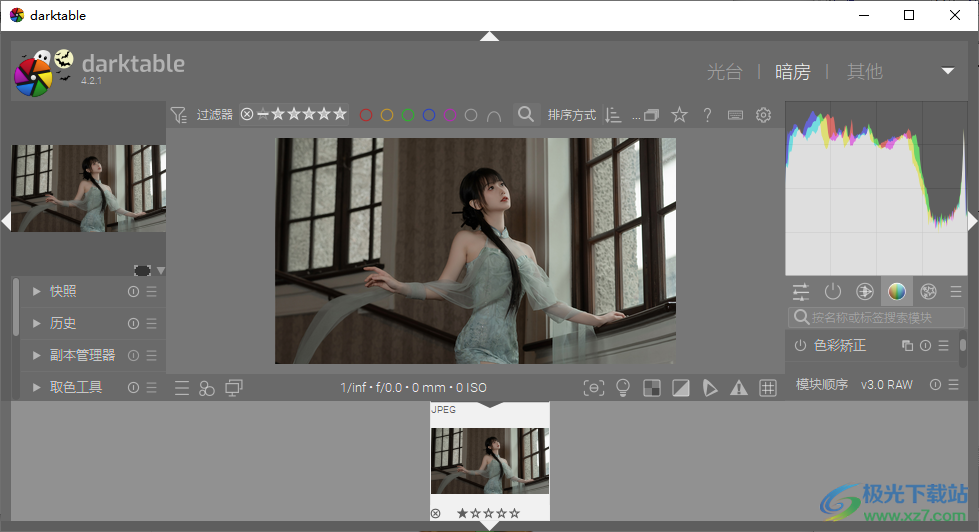Open presets menu of 色彩矫正 module
This screenshot has width=979, height=532.
[x=943, y=345]
